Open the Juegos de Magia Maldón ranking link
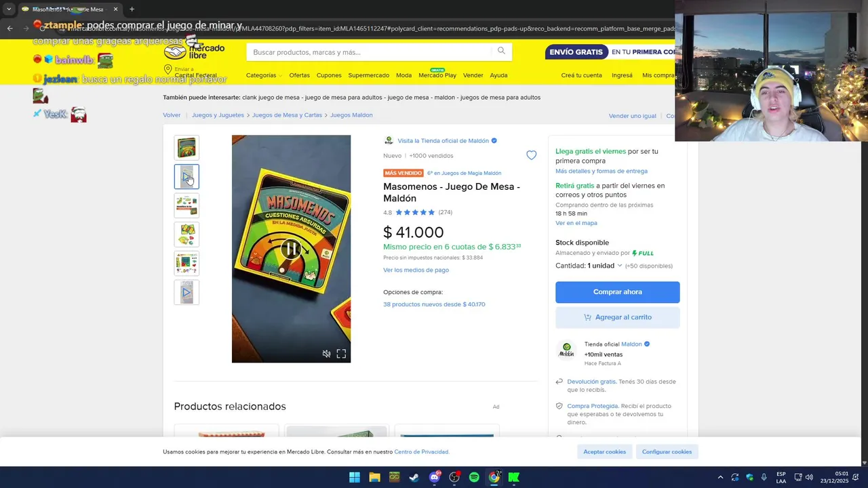The image size is (868, 488). pos(465,174)
